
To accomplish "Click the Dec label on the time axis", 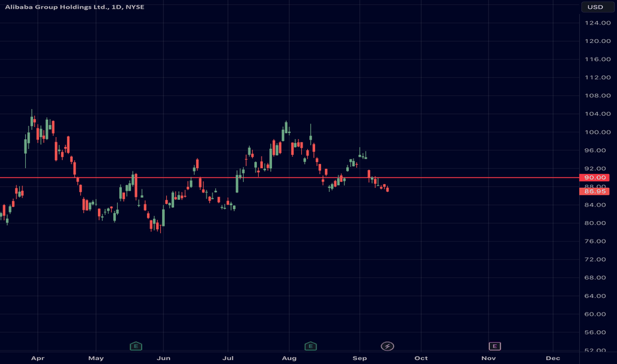I will pos(553,358).
